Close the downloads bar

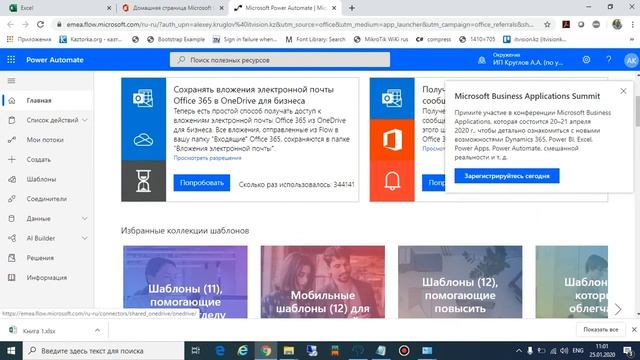634,329
